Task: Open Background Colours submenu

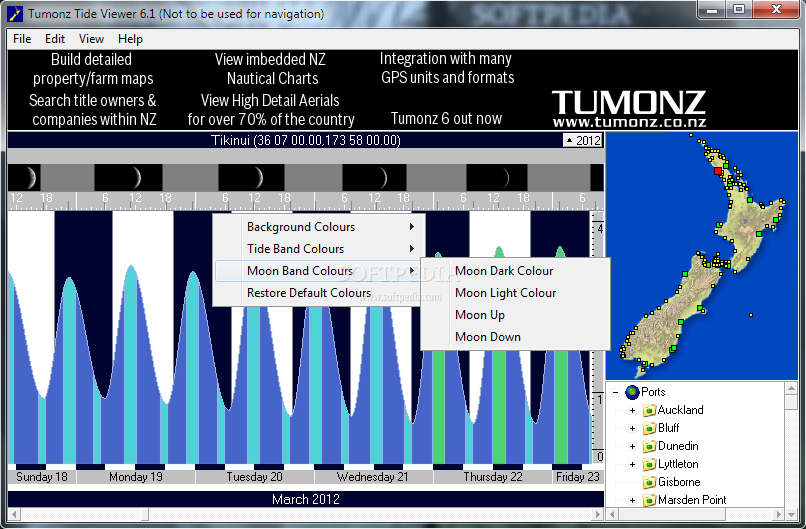Action: 319,227
